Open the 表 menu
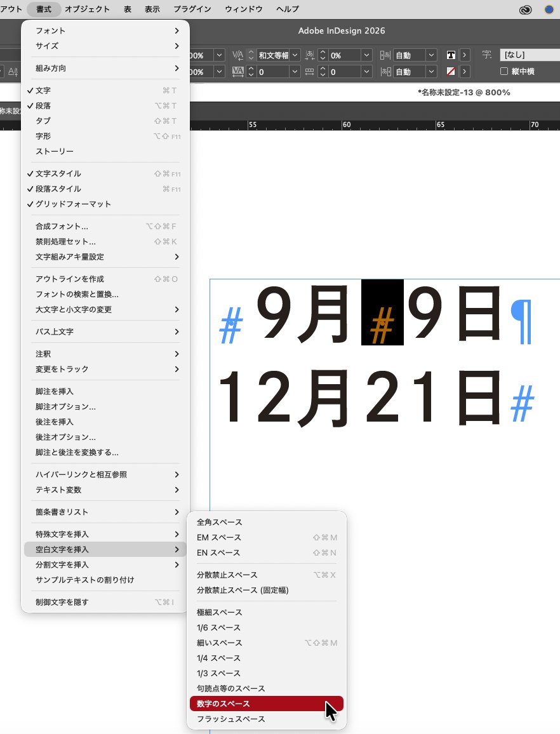 128,9
